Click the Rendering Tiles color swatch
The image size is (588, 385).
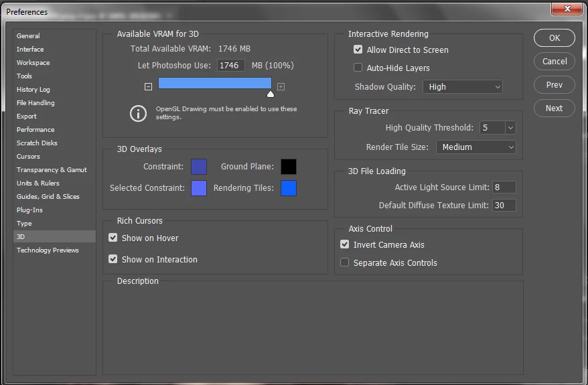289,188
